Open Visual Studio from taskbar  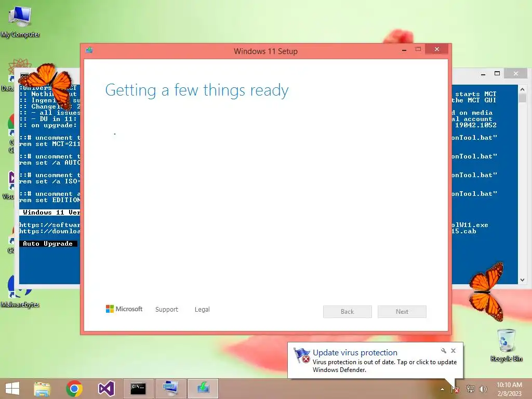(106, 389)
